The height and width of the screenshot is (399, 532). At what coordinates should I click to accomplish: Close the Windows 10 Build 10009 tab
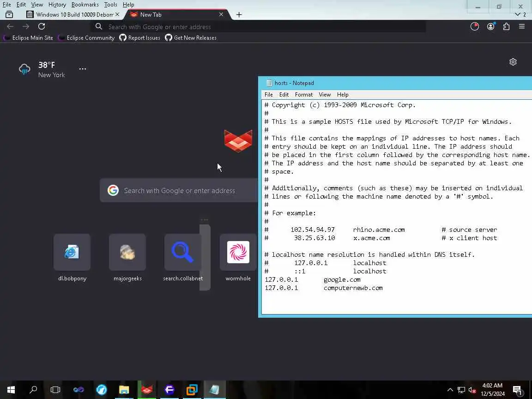117,14
